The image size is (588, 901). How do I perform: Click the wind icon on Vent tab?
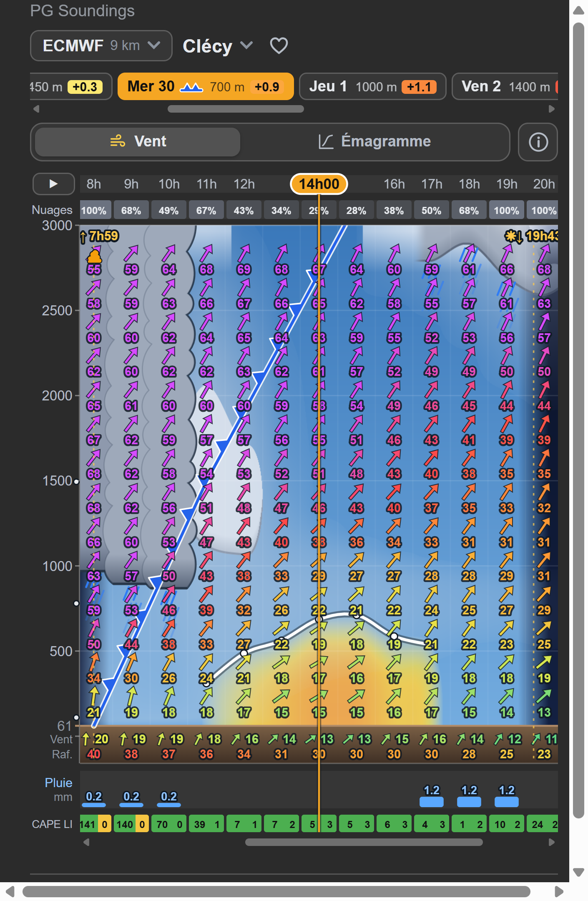click(x=118, y=141)
